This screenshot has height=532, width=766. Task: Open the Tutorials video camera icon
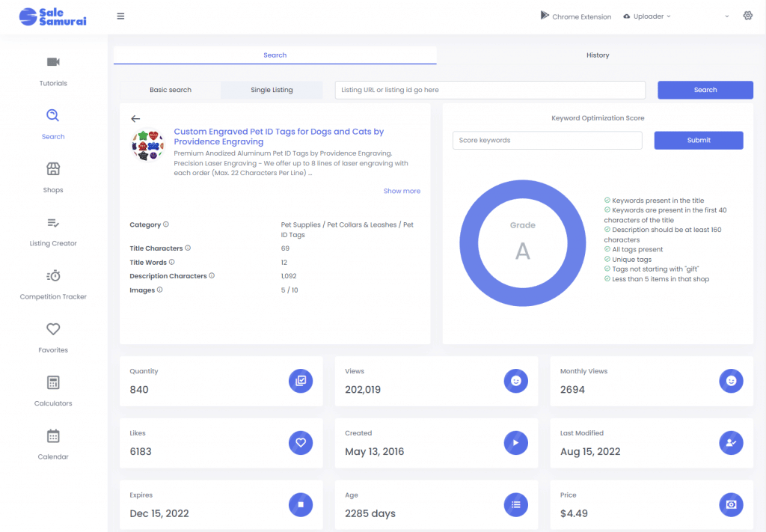(53, 62)
